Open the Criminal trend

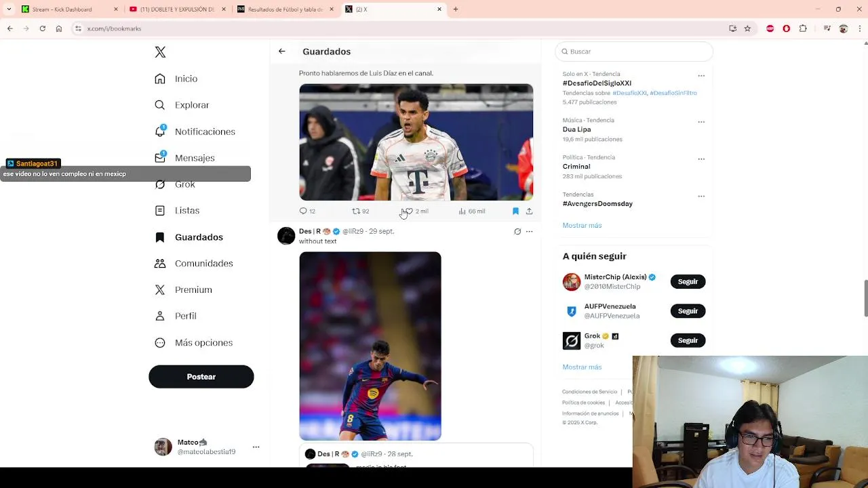tap(576, 167)
